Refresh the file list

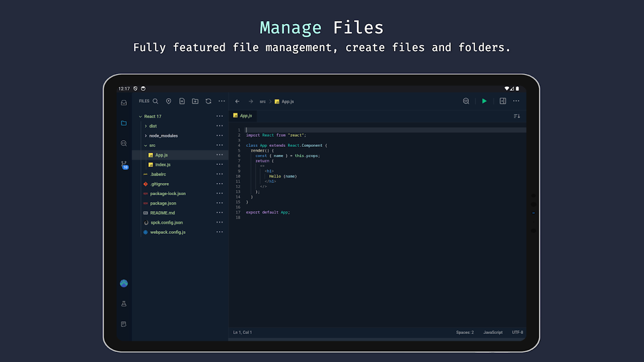208,101
